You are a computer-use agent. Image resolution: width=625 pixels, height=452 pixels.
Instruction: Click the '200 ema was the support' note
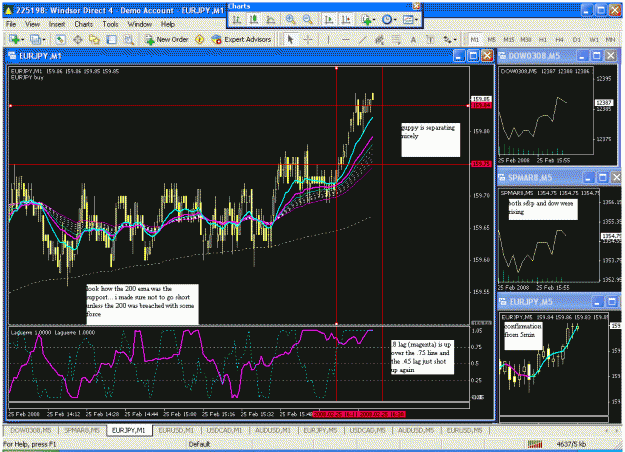coord(142,304)
